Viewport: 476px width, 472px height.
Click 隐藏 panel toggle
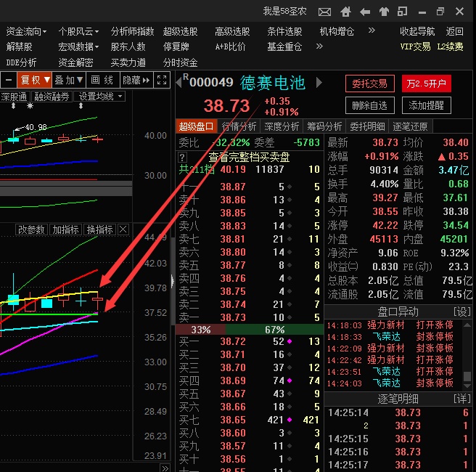[136, 80]
